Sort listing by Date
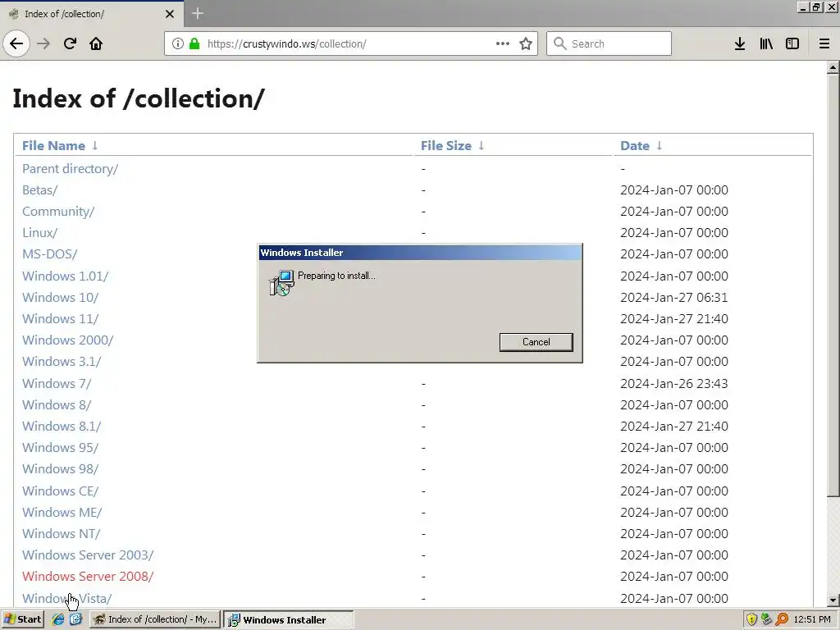Screen dimensions: 840x630 [635, 146]
